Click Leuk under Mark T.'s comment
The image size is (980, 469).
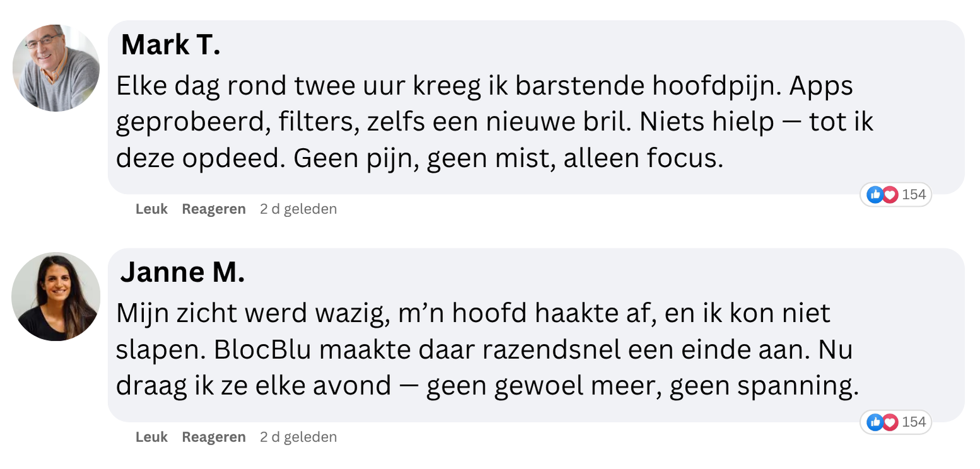[x=151, y=209]
